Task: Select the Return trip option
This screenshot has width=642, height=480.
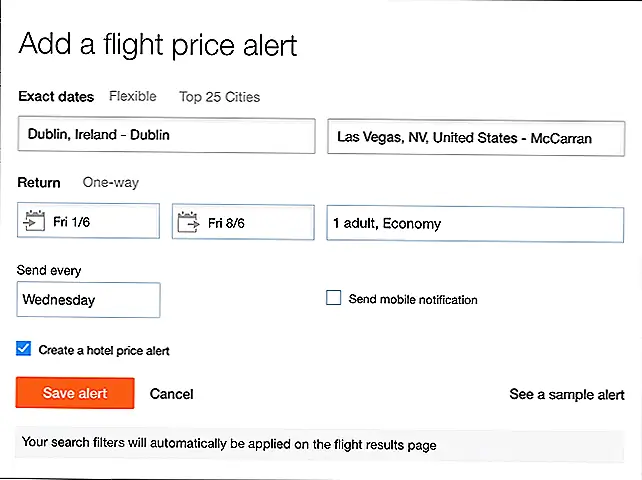Action: click(39, 183)
